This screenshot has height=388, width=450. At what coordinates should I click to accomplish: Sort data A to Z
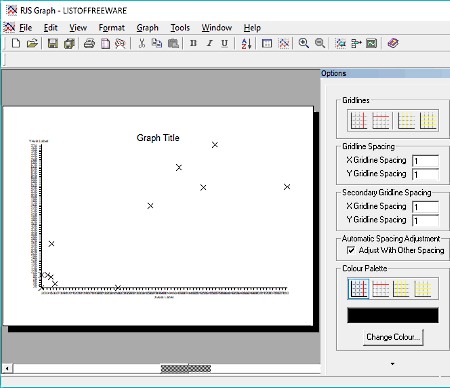[x=246, y=43]
